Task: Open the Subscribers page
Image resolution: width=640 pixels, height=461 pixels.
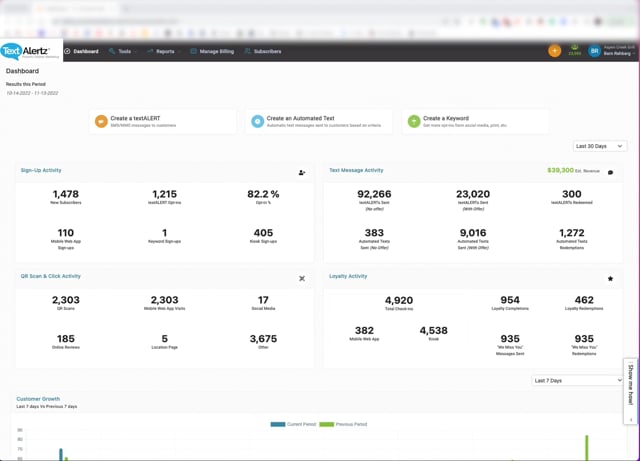Action: pyautogui.click(x=263, y=51)
